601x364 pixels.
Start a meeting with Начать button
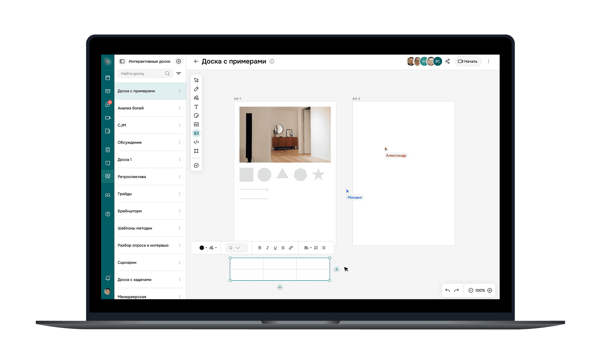click(468, 62)
